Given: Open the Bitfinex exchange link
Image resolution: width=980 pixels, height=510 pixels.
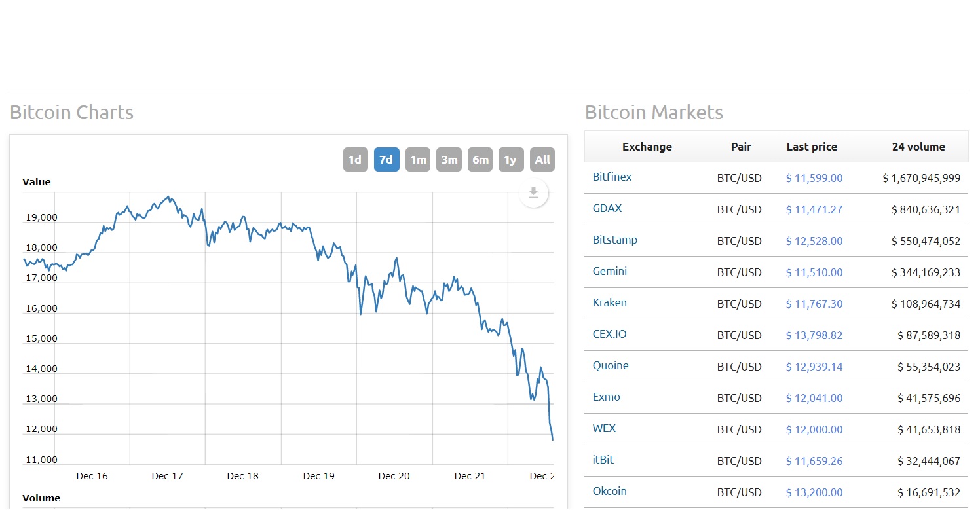Looking at the screenshot, I should pyautogui.click(x=612, y=177).
